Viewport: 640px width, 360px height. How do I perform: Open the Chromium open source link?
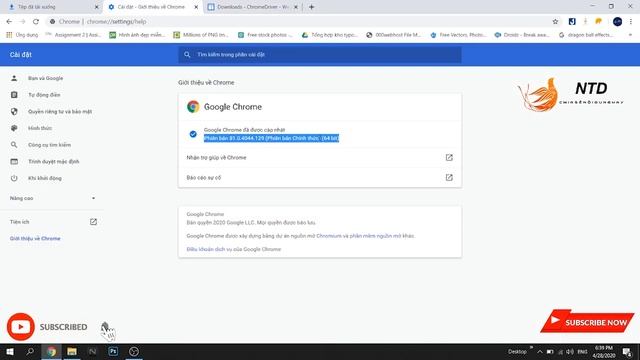pyautogui.click(x=329, y=236)
